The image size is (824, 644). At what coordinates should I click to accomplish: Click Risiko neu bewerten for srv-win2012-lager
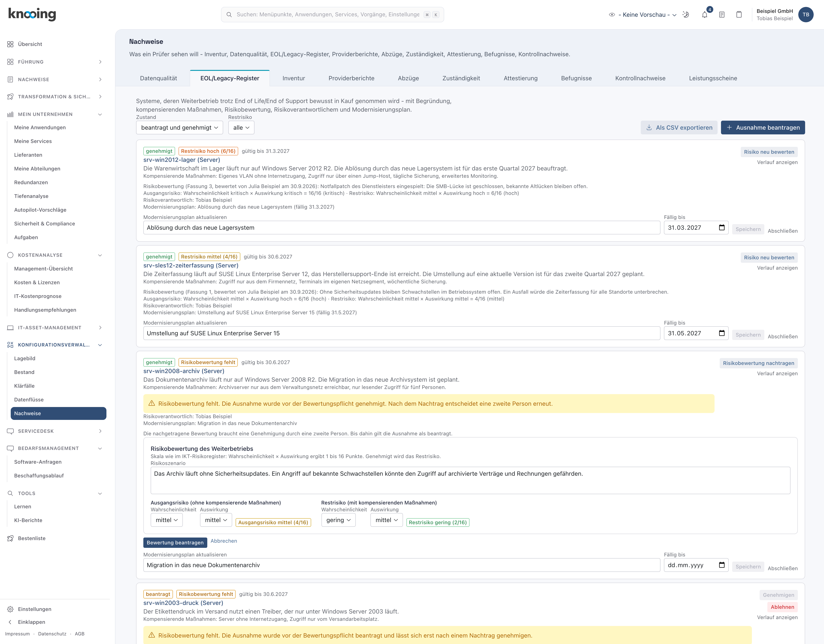click(769, 152)
